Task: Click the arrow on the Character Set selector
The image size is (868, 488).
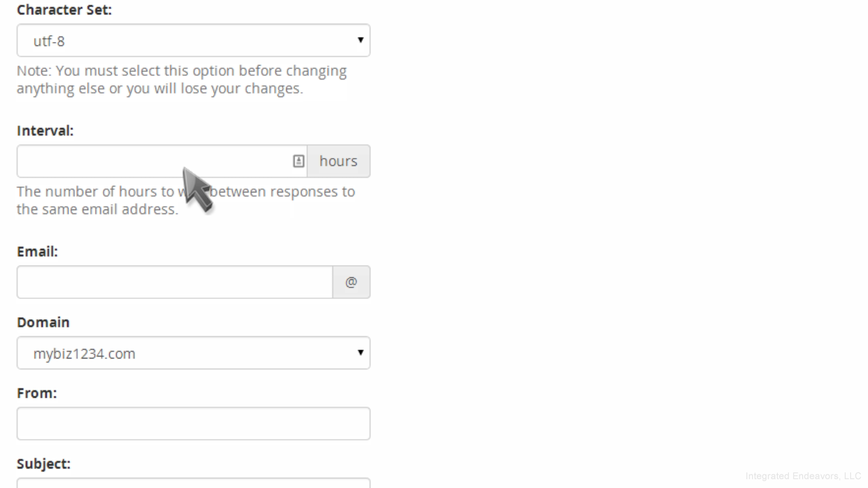Action: click(361, 40)
